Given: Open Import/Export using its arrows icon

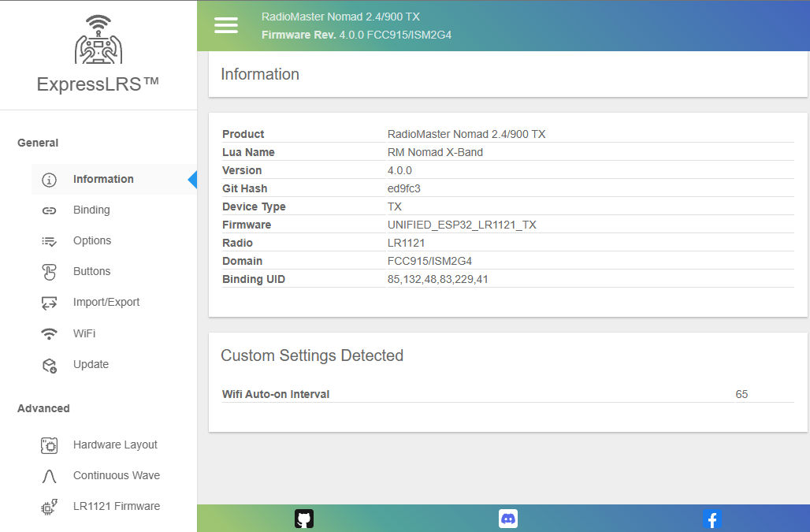Looking at the screenshot, I should [x=49, y=302].
